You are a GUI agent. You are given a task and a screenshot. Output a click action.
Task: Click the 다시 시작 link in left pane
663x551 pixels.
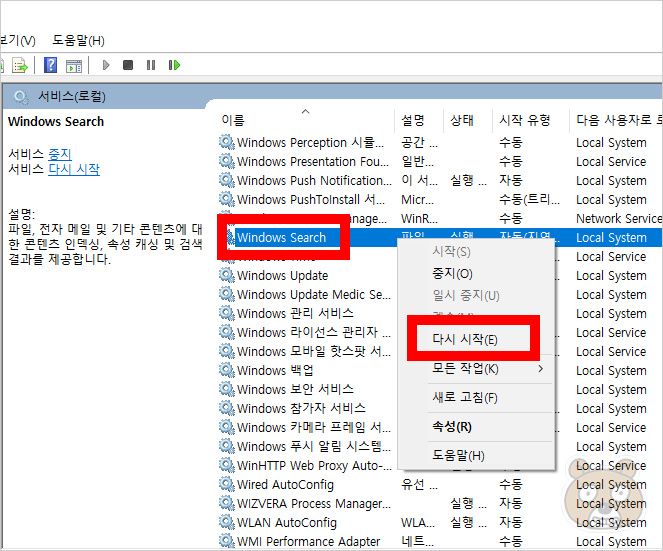click(74, 169)
